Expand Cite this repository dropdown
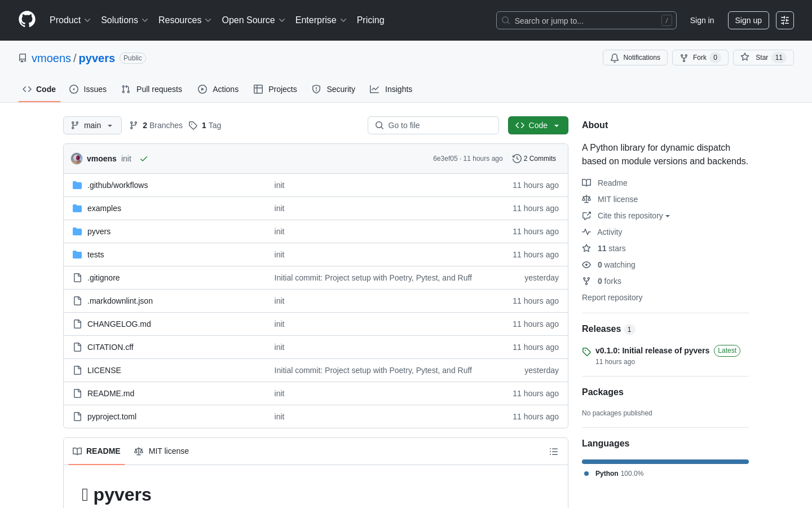 click(626, 216)
